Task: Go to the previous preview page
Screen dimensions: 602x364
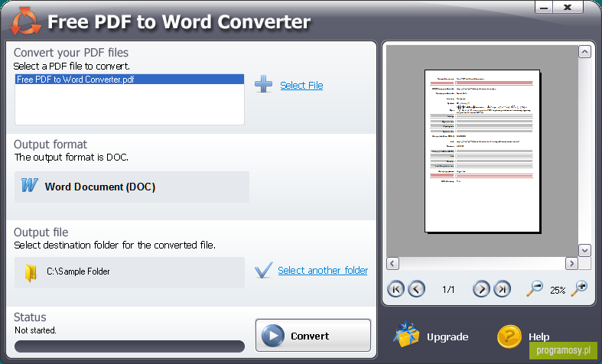Action: [x=417, y=289]
